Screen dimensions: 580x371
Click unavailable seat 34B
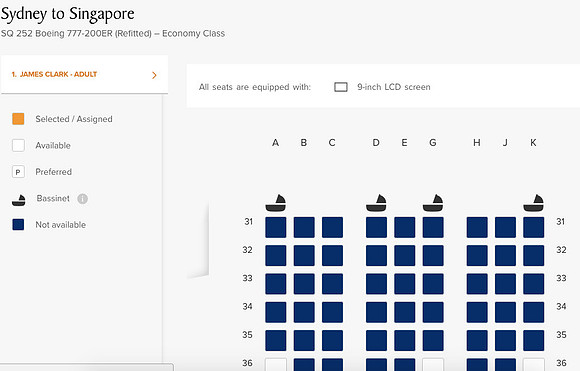click(x=304, y=312)
